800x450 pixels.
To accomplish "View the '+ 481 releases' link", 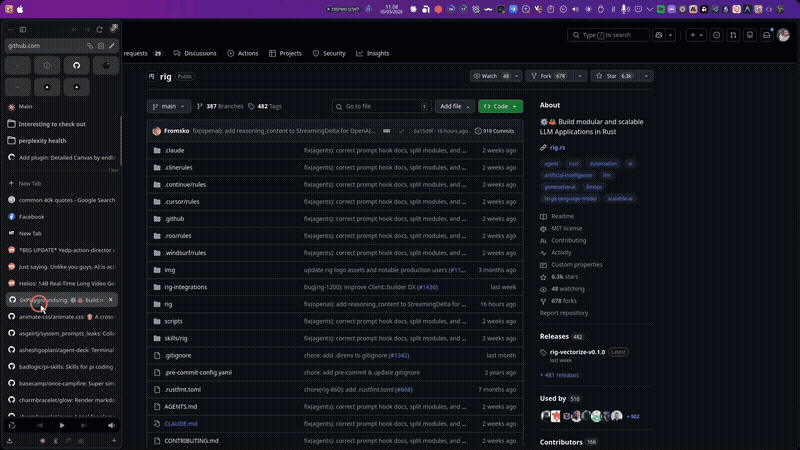I will coord(559,375).
